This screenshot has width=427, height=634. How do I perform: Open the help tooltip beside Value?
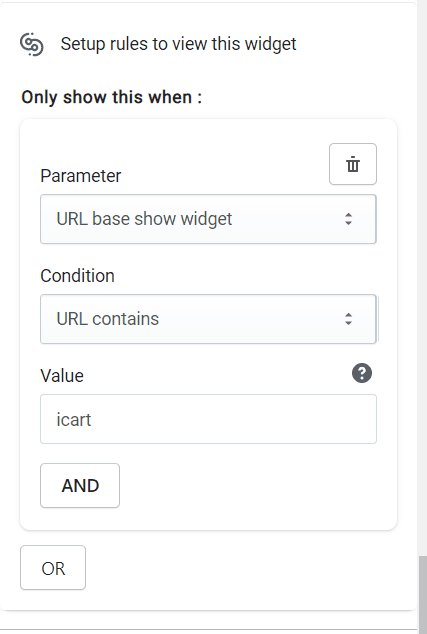(x=362, y=373)
